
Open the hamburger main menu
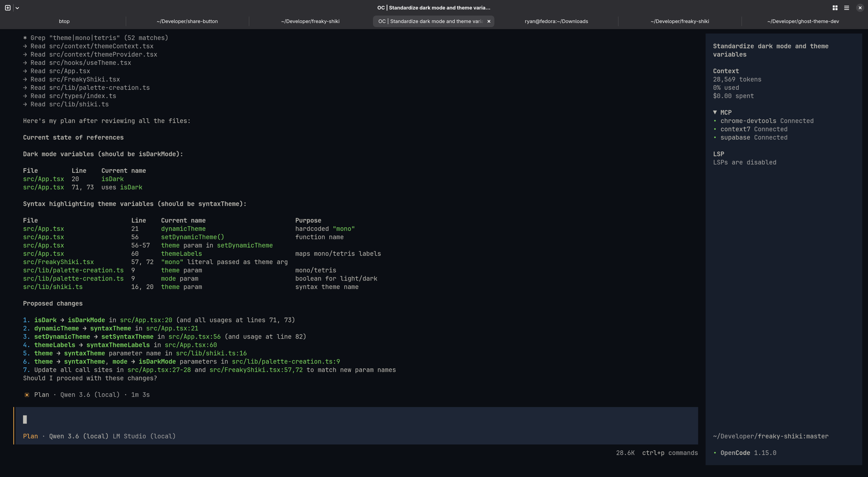(x=847, y=8)
